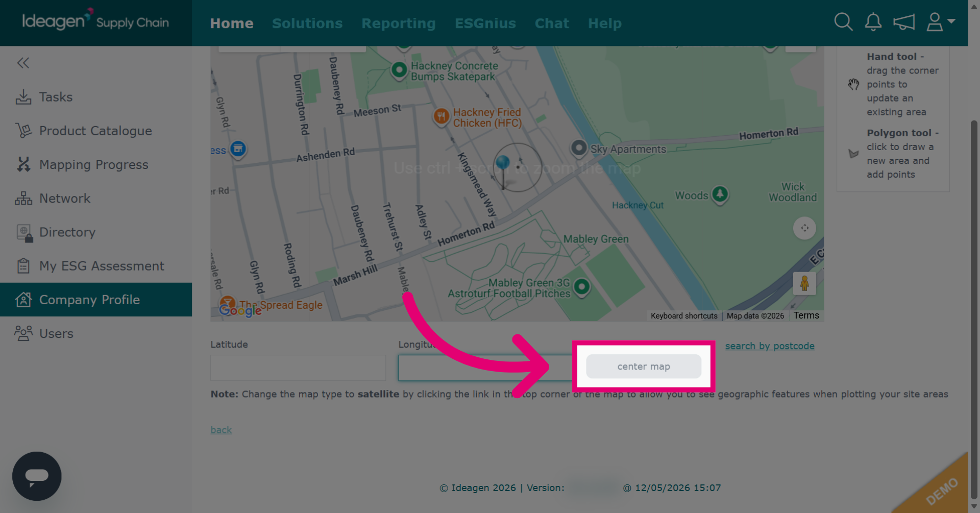Click the announcements megaphone icon
Image resolution: width=980 pixels, height=513 pixels.
coord(903,22)
